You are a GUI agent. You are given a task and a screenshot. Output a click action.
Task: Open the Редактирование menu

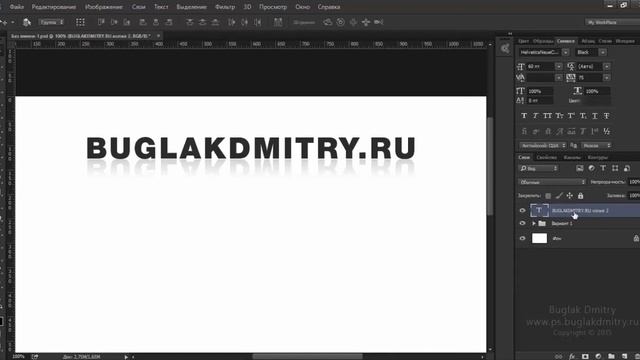[54, 7]
